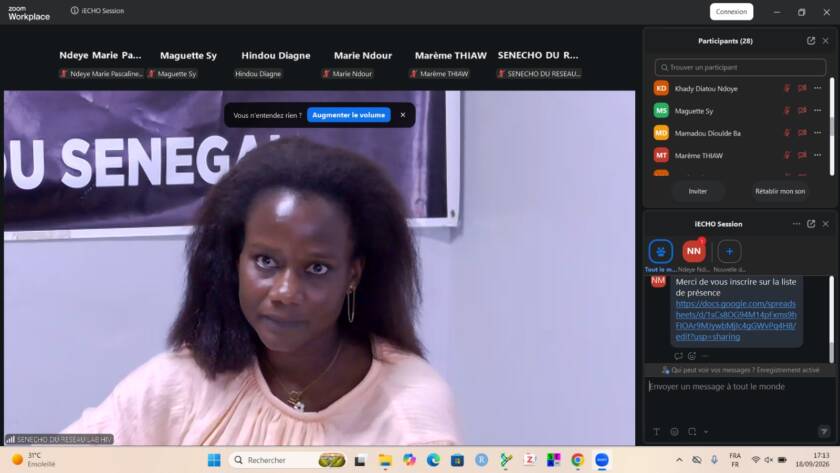Open text formatting in chat composer
This screenshot has height=473, width=840.
pos(656,432)
